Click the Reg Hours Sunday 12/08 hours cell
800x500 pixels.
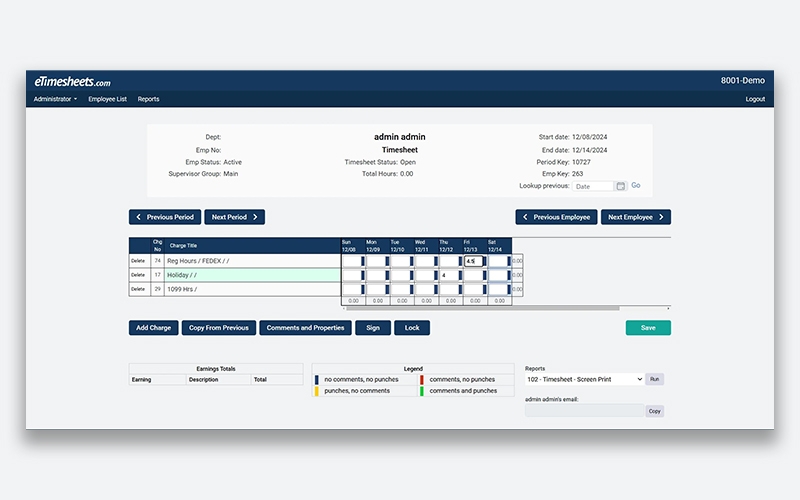[x=352, y=261]
